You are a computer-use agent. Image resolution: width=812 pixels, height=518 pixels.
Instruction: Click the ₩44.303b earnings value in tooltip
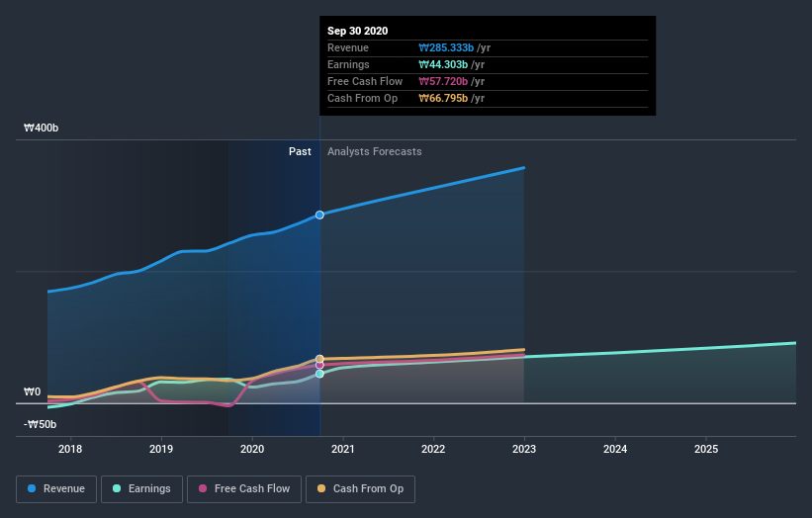click(443, 64)
